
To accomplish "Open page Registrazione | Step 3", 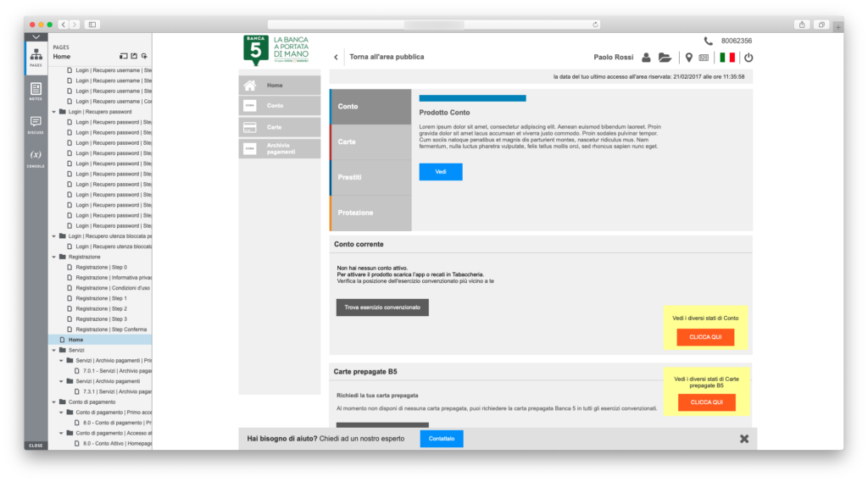I will point(101,319).
